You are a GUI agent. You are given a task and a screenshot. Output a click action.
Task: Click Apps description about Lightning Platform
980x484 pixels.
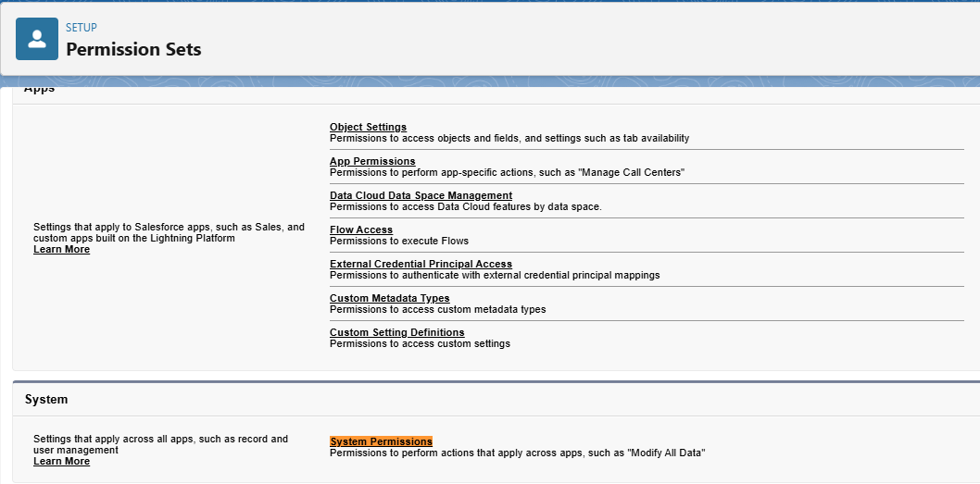pos(170,232)
